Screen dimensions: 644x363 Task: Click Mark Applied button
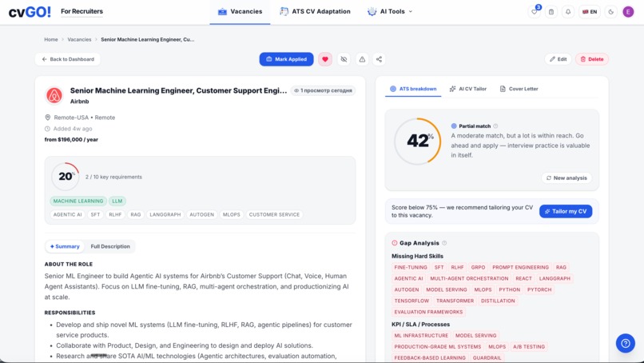coord(286,59)
